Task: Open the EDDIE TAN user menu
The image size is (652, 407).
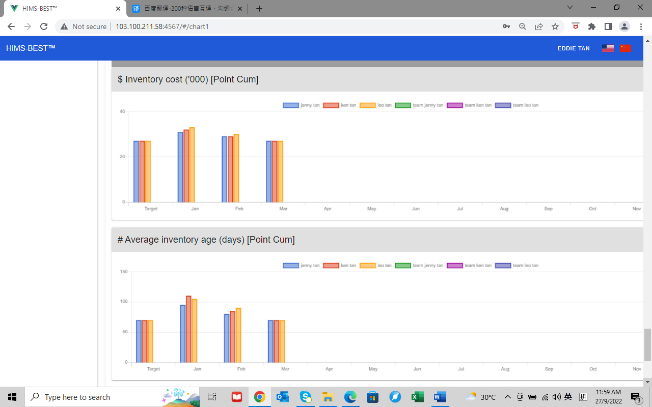Action: (x=573, y=48)
